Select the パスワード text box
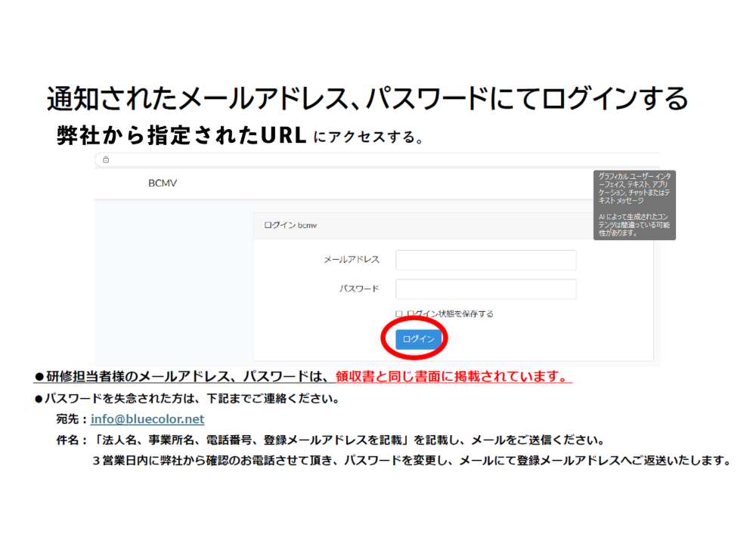This screenshot has height=534, width=756. pyautogui.click(x=485, y=289)
